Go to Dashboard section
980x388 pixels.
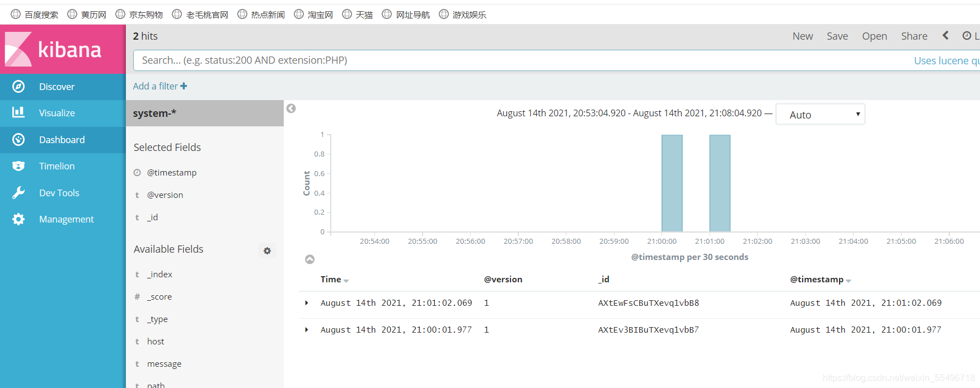tap(63, 140)
